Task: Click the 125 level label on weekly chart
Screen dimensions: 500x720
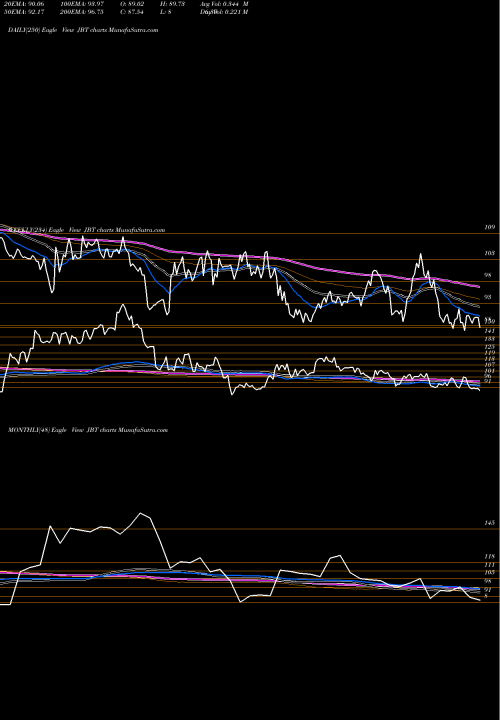Action: (x=490, y=347)
